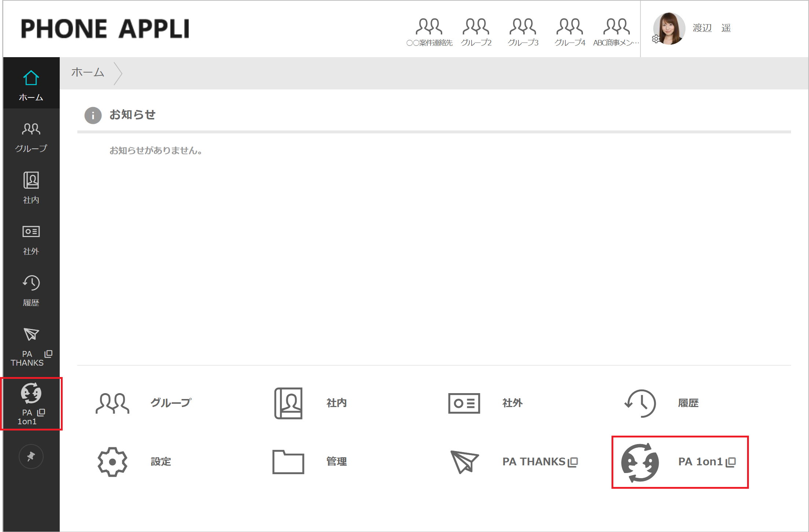The width and height of the screenshot is (809, 532).
Task: Click the info icon next to お知らせ
Action: point(93,115)
